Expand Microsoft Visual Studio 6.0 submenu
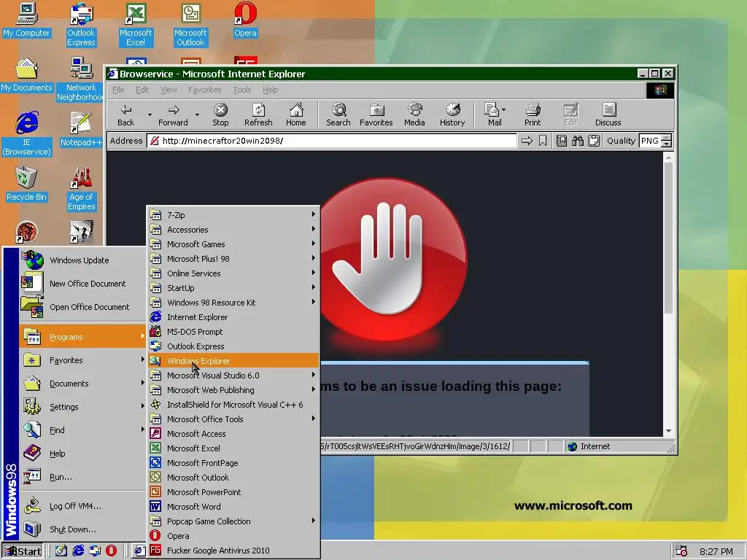 [233, 376]
